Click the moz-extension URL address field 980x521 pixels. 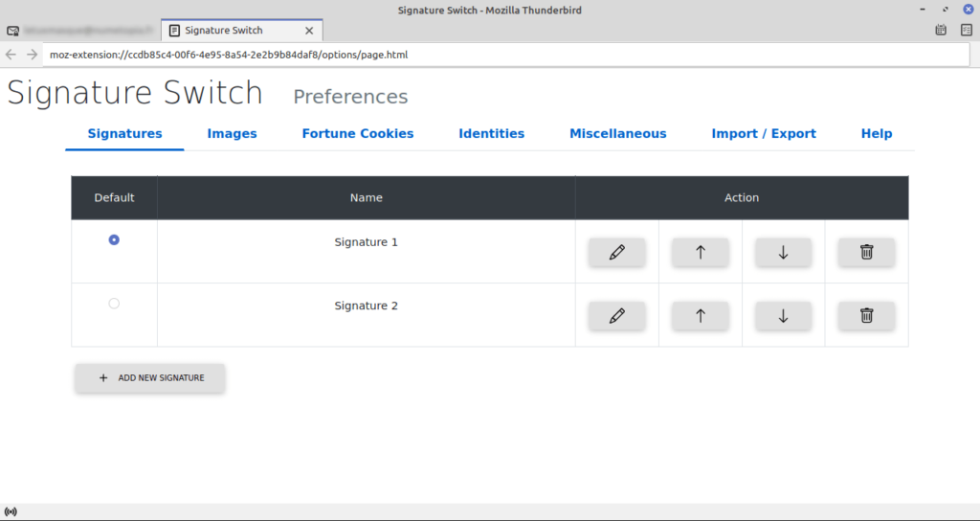[506, 55]
